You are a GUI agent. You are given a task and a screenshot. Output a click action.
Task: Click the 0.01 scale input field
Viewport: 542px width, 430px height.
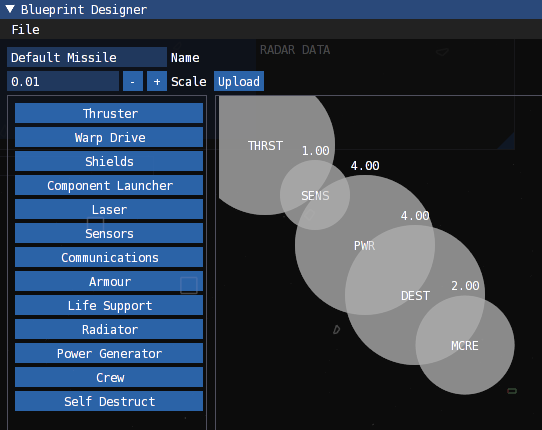click(x=63, y=82)
